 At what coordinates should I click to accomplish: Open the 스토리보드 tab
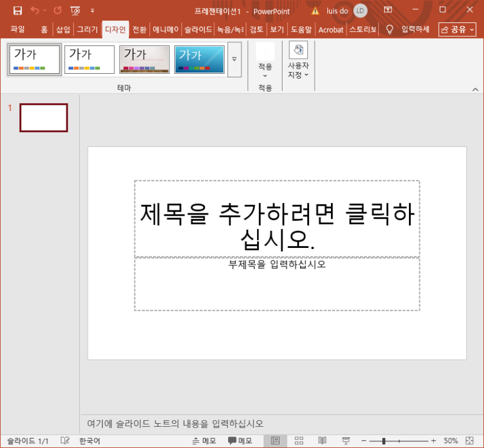(362, 30)
